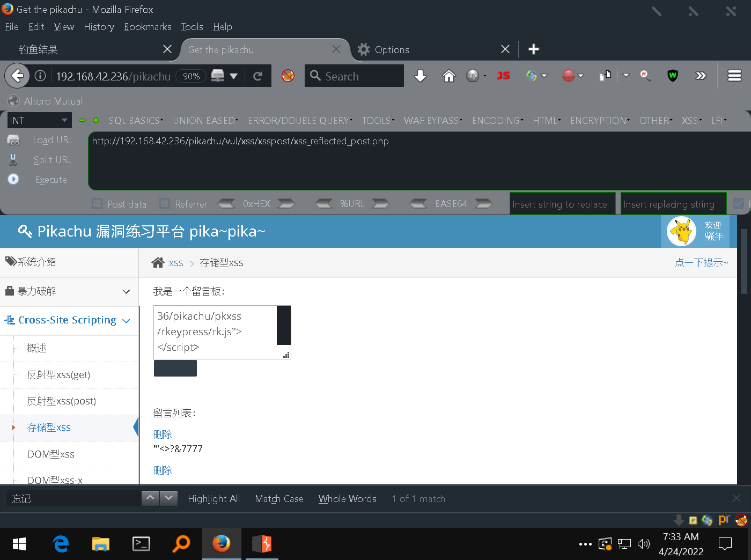
Task: Click the green W shield icon
Action: (673, 76)
